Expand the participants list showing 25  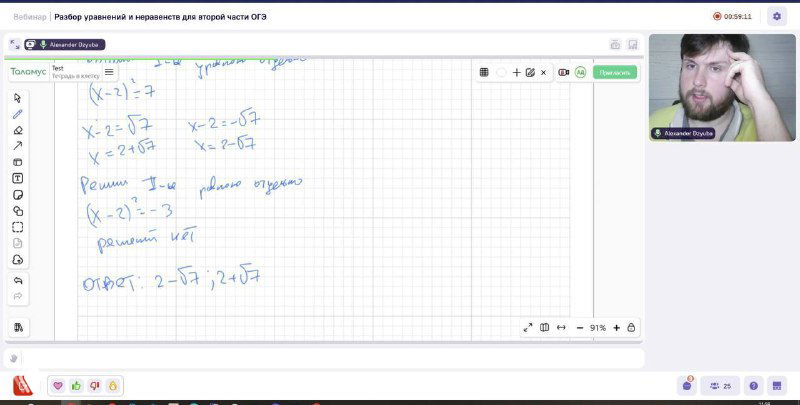click(720, 385)
